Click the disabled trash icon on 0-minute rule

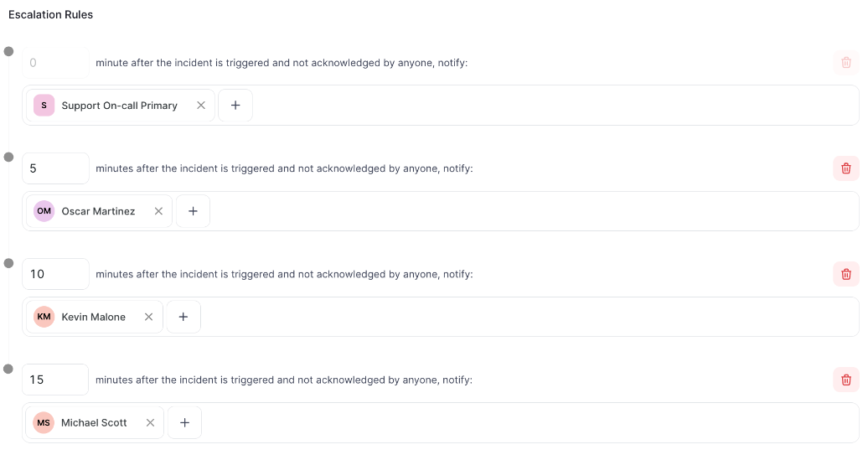846,63
